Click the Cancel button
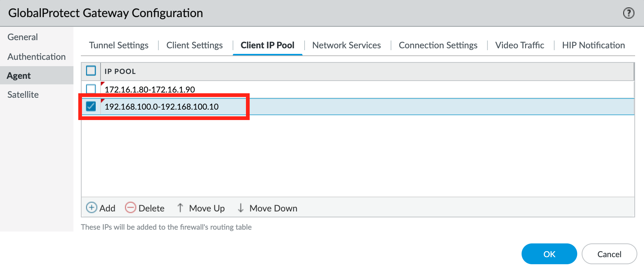The image size is (644, 275). (609, 254)
